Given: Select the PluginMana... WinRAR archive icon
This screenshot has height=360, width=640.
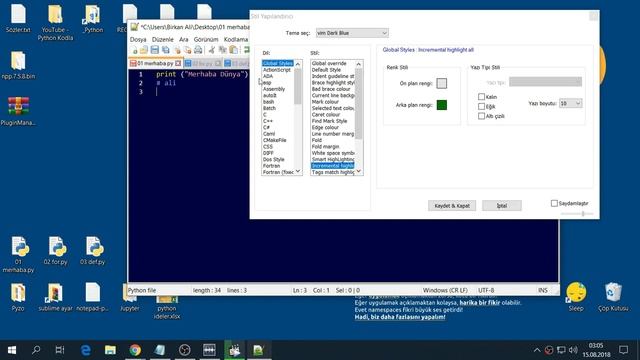Looking at the screenshot, I should pos(18,111).
